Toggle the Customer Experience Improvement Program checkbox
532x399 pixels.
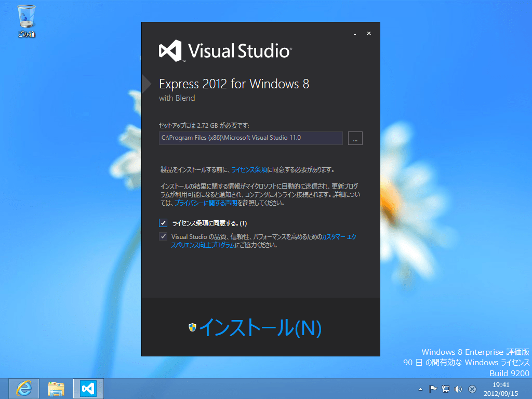pos(163,236)
